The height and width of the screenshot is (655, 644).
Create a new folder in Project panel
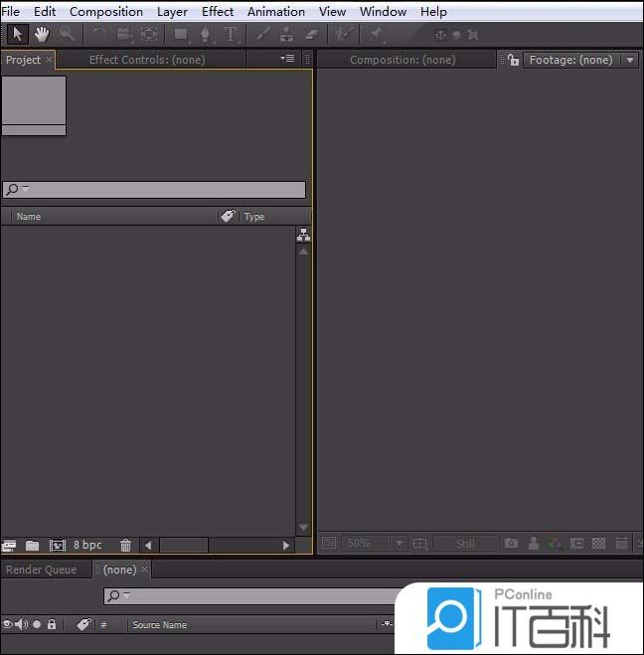pyautogui.click(x=32, y=545)
